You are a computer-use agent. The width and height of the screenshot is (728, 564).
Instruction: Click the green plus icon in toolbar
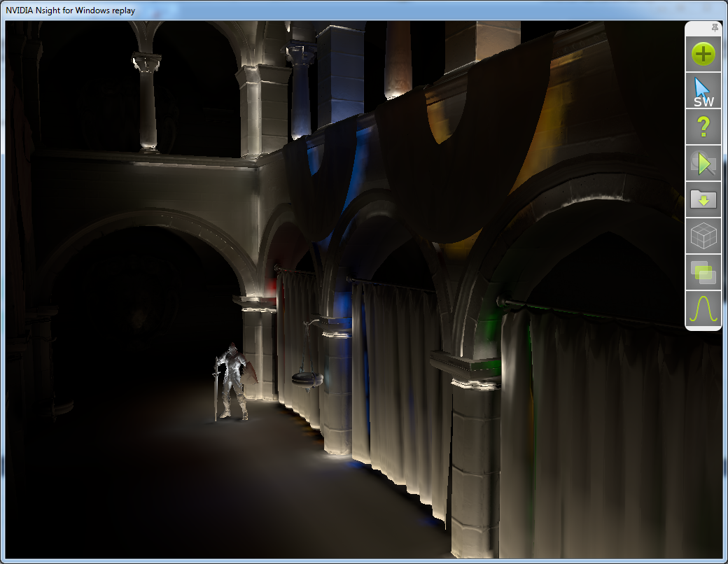[x=703, y=54]
